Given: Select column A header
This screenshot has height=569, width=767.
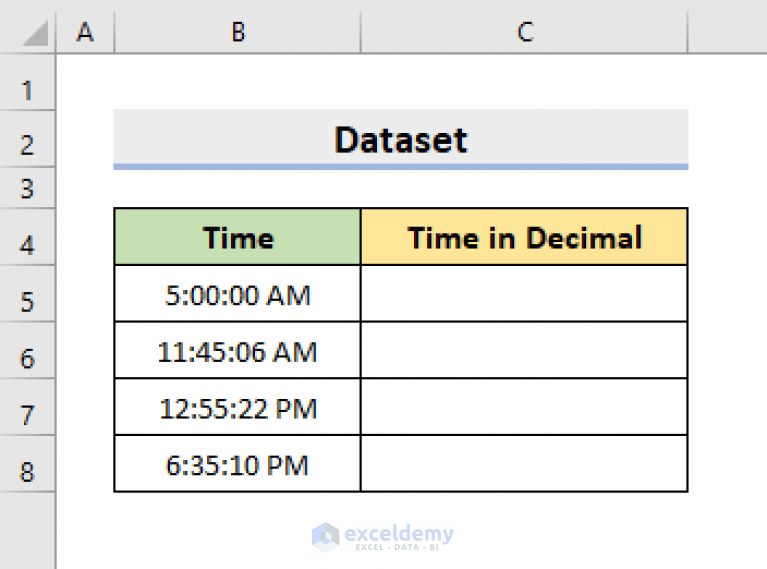Looking at the screenshot, I should coord(85,32).
